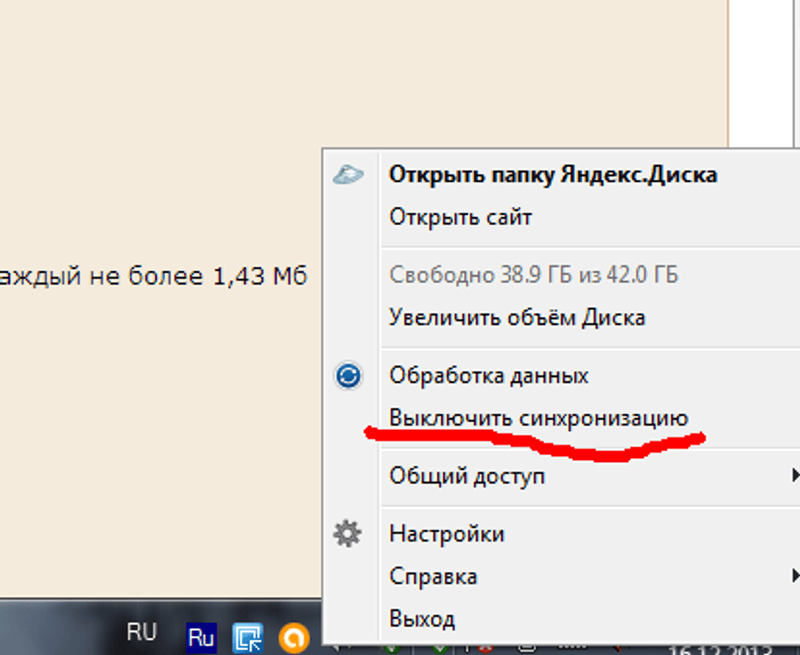This screenshot has height=655, width=800.
Task: Open 'Настройки' from the context menu
Action: (x=446, y=534)
